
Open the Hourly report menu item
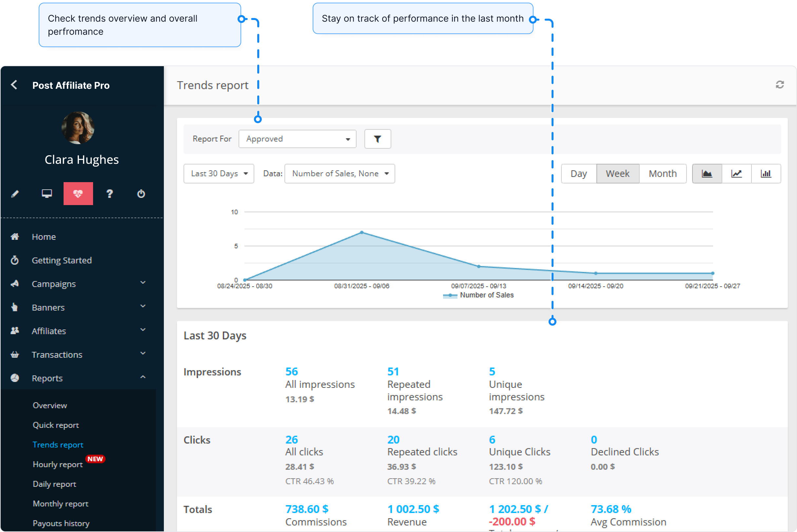58,464
